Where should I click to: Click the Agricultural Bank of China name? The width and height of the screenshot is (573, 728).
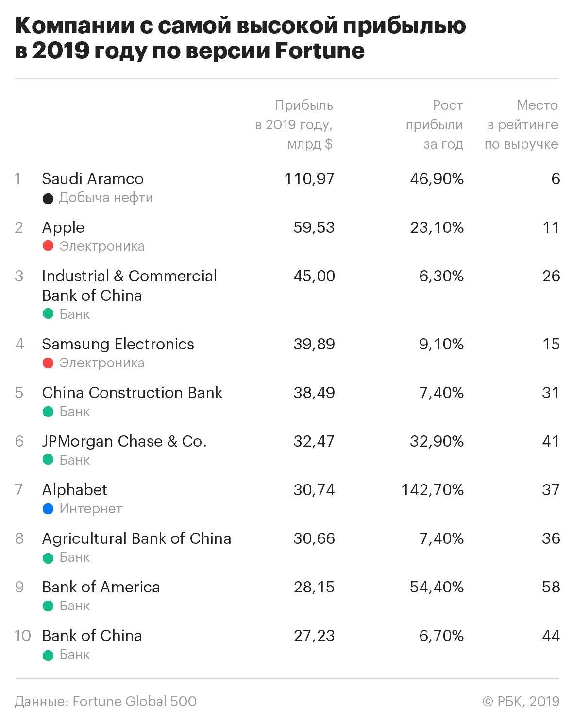[136, 538]
